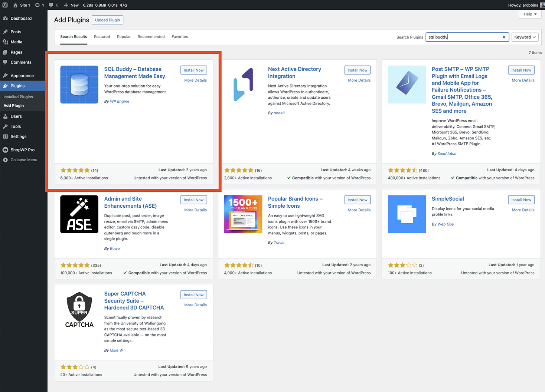Image resolution: width=545 pixels, height=392 pixels.
Task: Open More Details for SimpleSocial
Action: pos(523,210)
